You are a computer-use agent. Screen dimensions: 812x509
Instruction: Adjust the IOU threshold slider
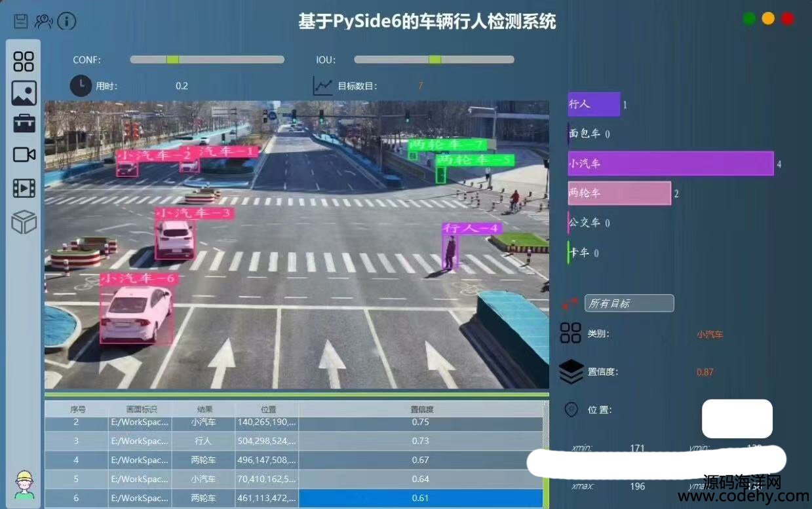pos(434,60)
